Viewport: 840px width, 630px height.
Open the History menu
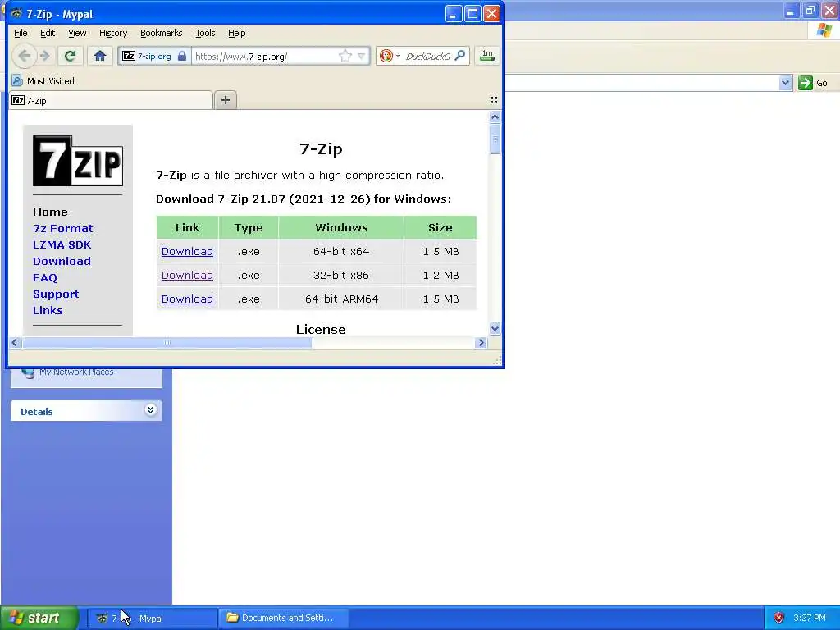pyautogui.click(x=113, y=33)
